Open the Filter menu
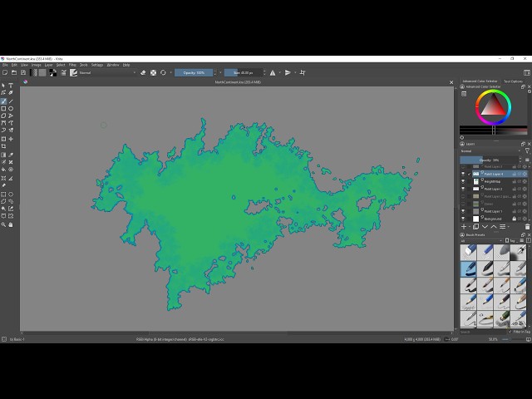The height and width of the screenshot is (399, 532). 72,65
